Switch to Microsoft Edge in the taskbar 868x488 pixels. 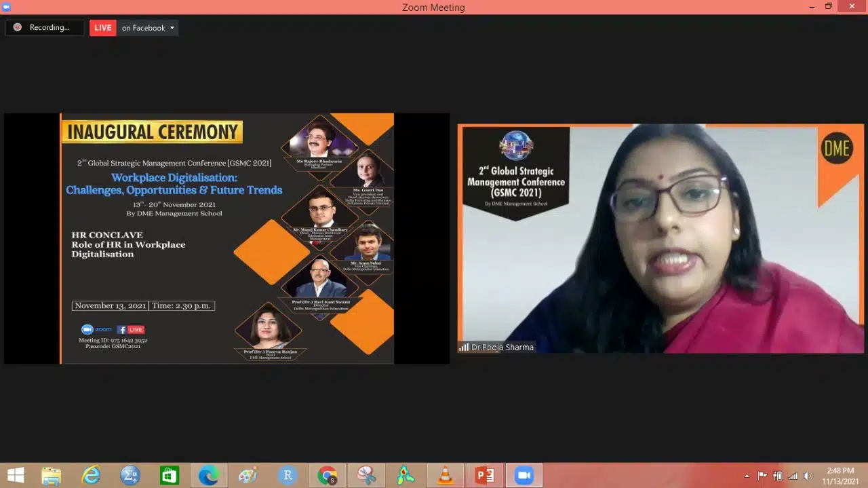(x=208, y=475)
